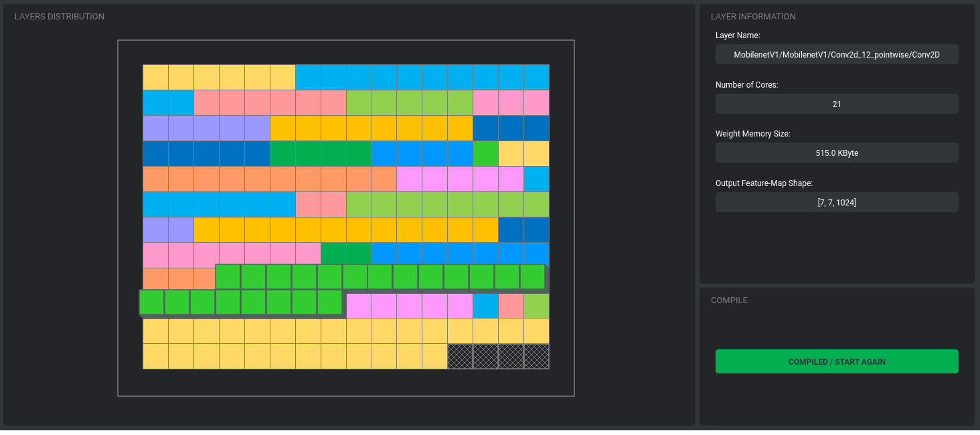This screenshot has width=980, height=435.
Task: Select the Number of Cores field showing 21
Action: click(837, 104)
